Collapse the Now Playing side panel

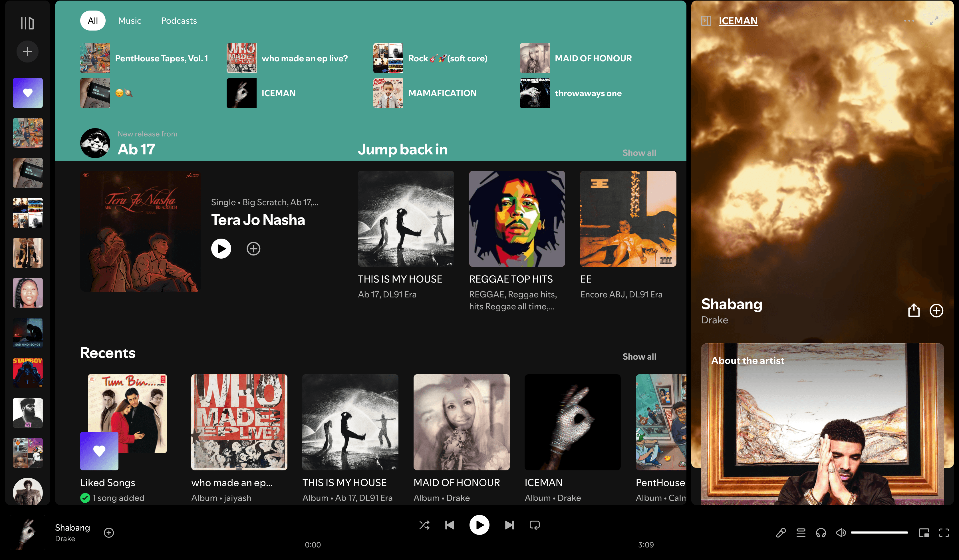coord(706,21)
